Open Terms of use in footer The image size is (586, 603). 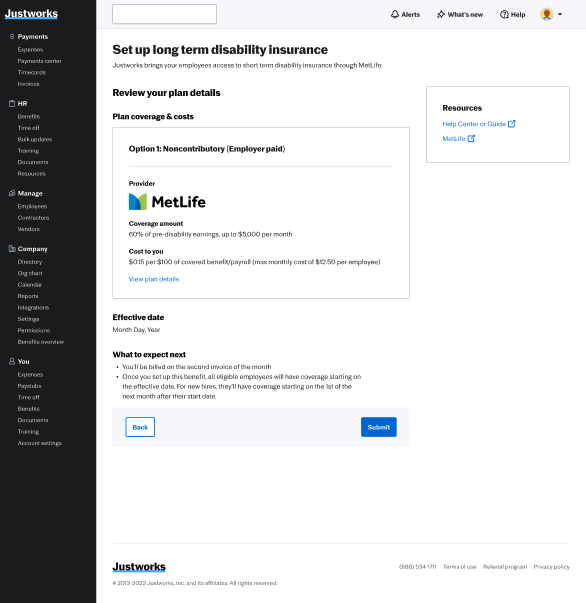459,567
